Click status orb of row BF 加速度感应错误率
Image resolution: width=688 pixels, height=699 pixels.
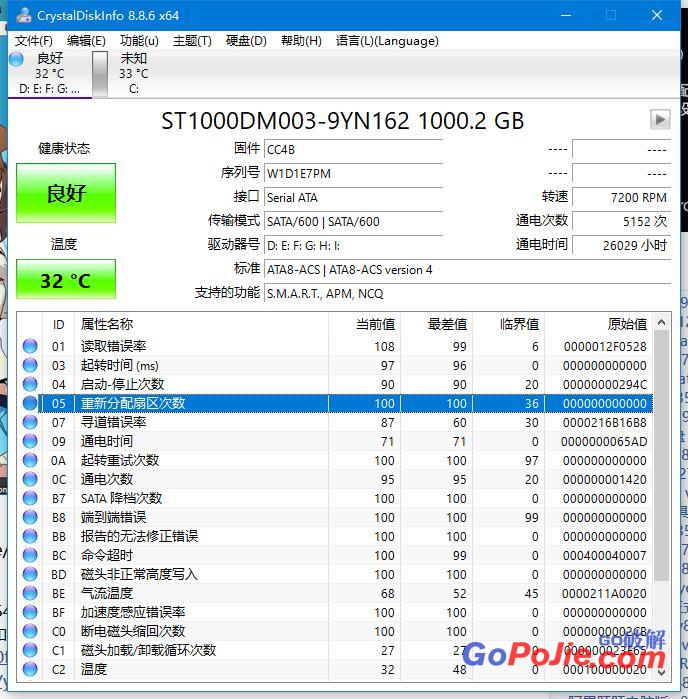[30, 612]
